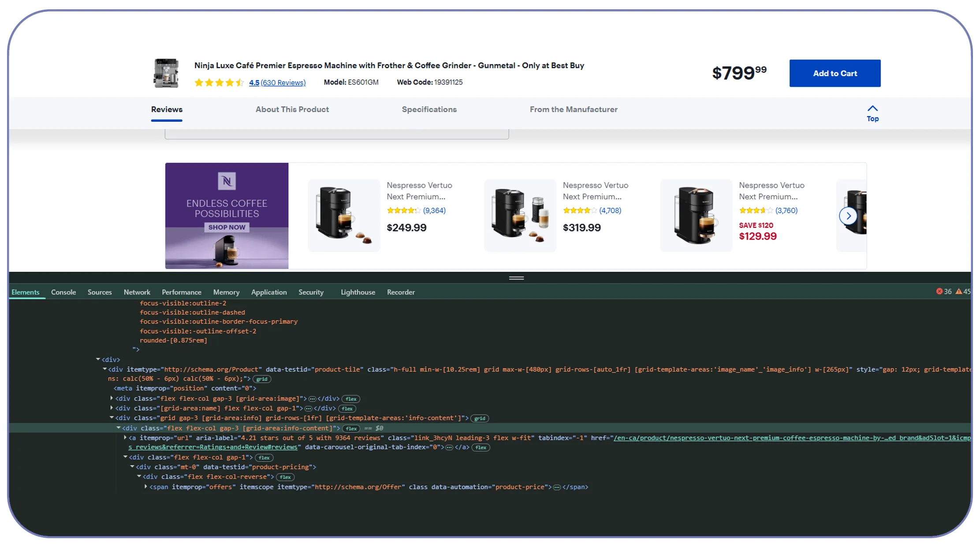Click ellipsis in grid-area:image div
The width and height of the screenshot is (980, 547).
pos(312,399)
